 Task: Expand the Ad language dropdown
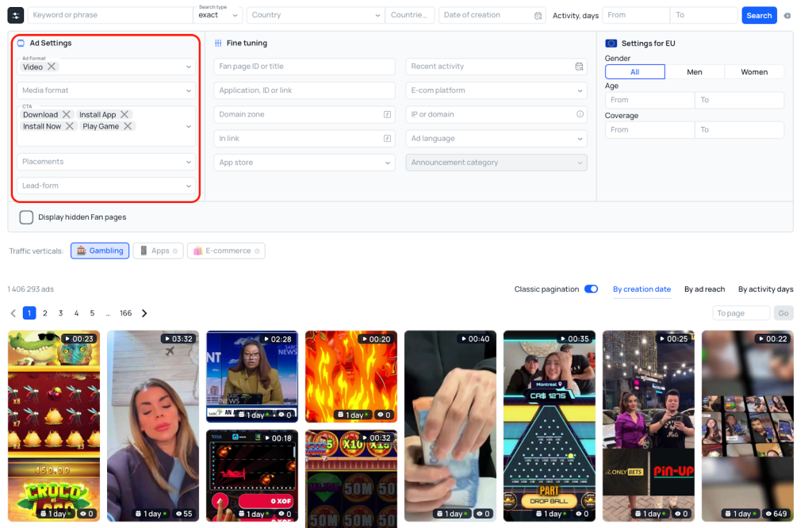[496, 139]
